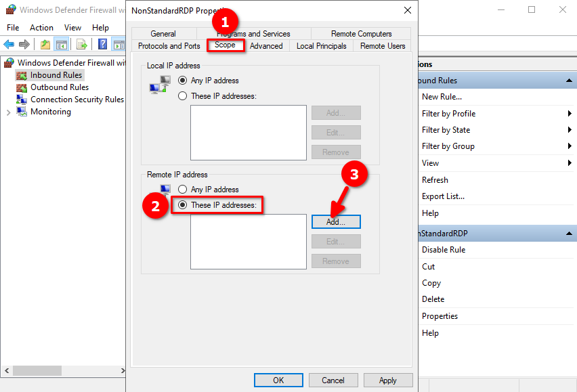Click Help below Properties in Actions pane
Image resolution: width=577 pixels, height=392 pixels.
430,333
